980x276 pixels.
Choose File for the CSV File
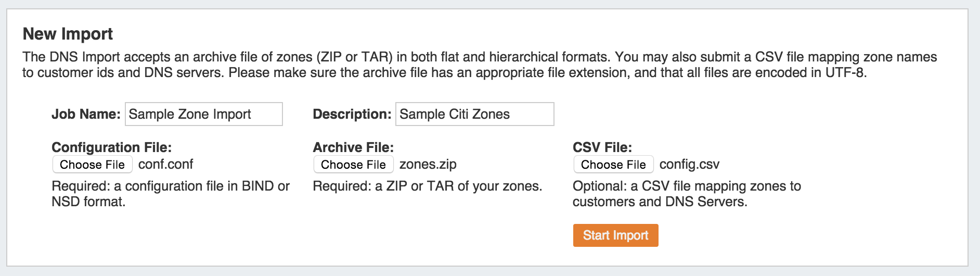tap(613, 165)
